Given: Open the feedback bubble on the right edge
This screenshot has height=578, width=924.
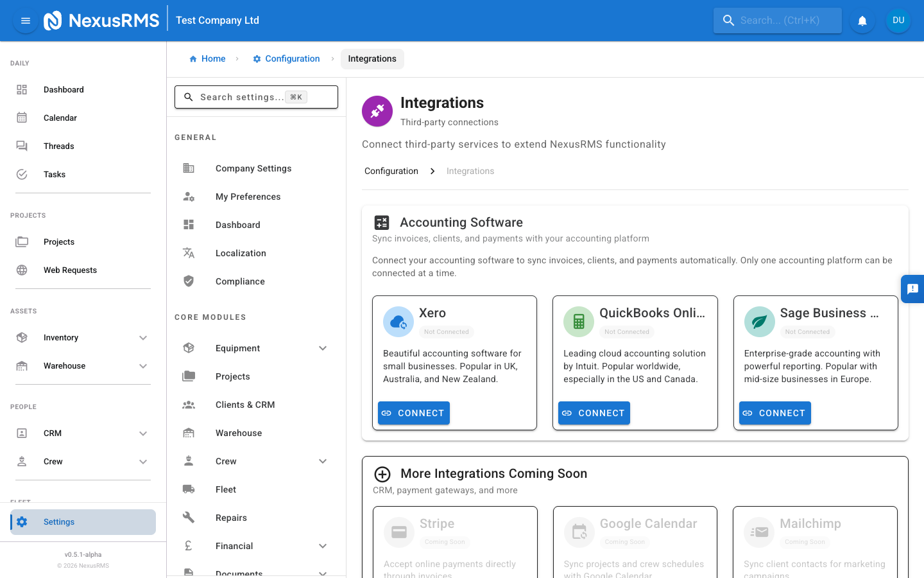Looking at the screenshot, I should pyautogui.click(x=912, y=289).
